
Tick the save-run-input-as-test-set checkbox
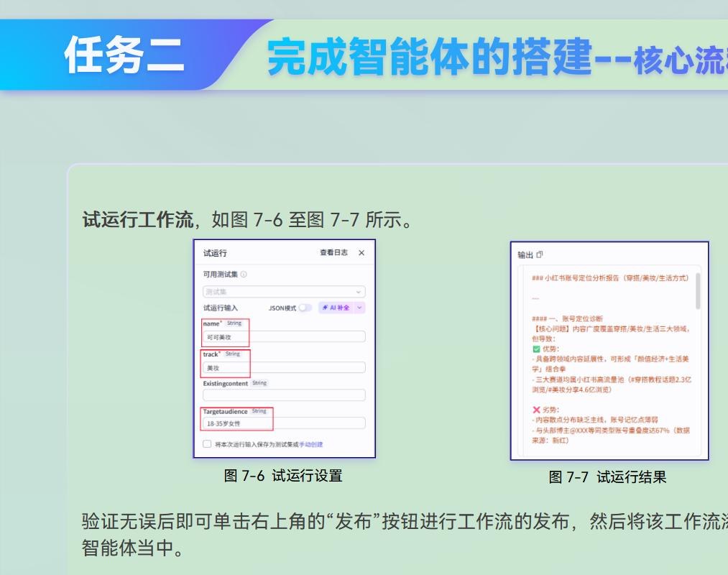[x=207, y=444]
